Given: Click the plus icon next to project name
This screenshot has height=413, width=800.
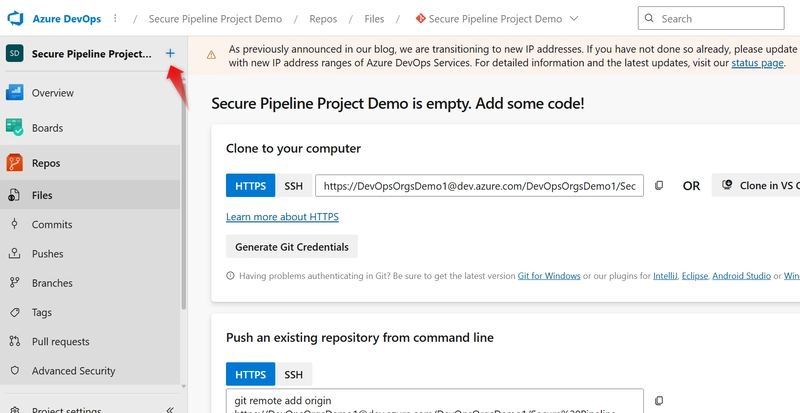Looking at the screenshot, I should (170, 53).
